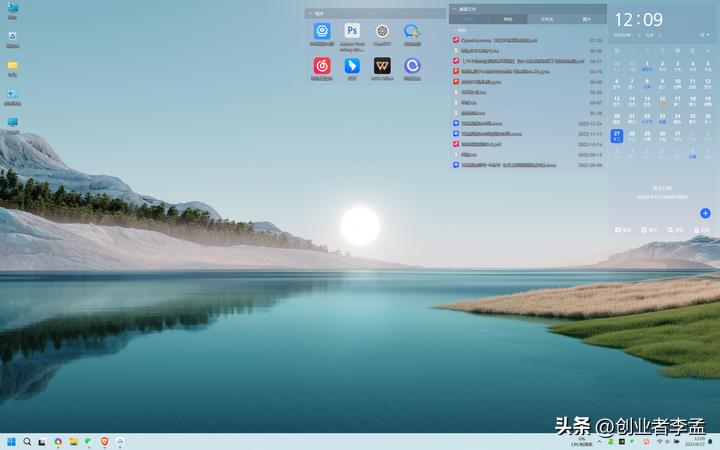Switch to the second file widget tab

pos(507,19)
